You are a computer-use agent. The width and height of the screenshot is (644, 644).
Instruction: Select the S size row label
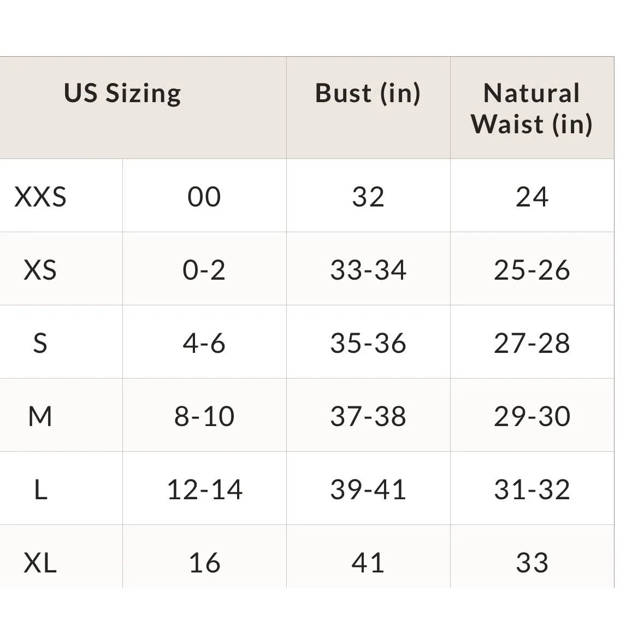click(x=40, y=343)
